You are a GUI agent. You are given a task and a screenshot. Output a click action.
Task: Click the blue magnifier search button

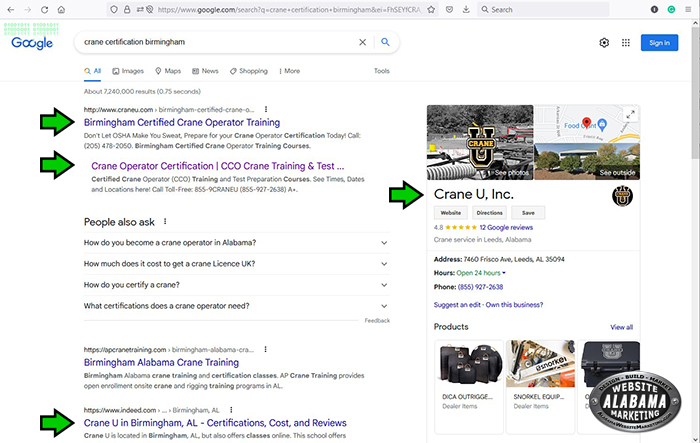pos(385,42)
